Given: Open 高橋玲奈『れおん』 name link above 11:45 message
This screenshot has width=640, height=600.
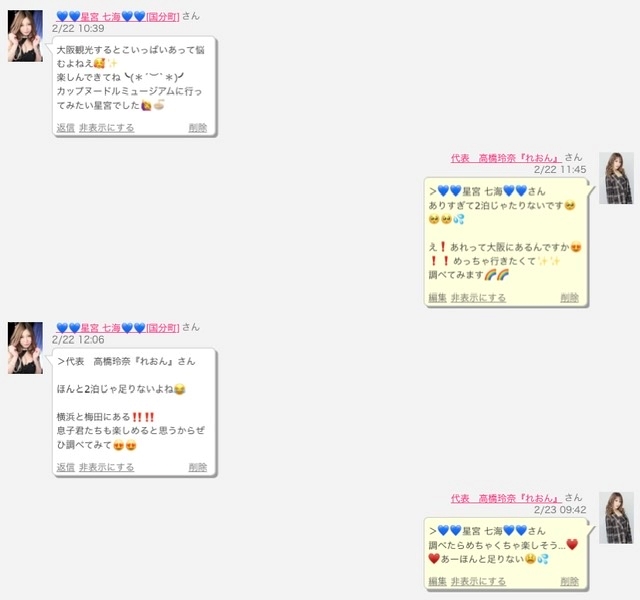Looking at the screenshot, I should point(506,158).
